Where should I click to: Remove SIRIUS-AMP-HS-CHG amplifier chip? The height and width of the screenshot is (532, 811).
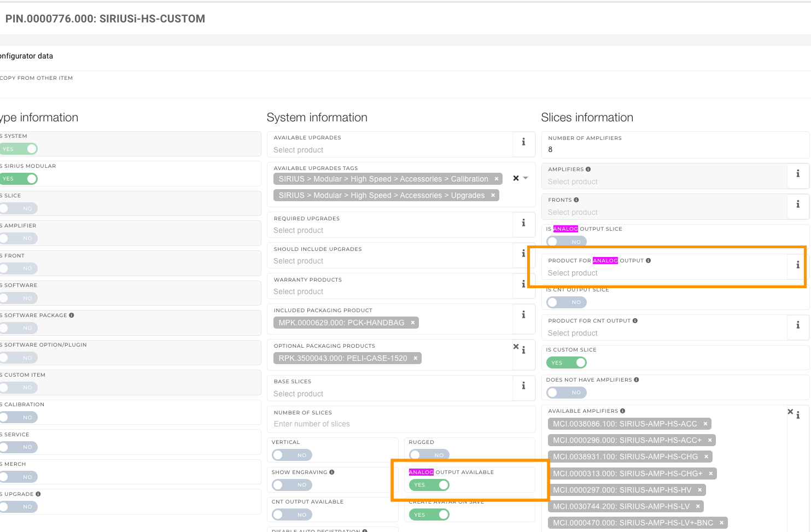tap(706, 457)
